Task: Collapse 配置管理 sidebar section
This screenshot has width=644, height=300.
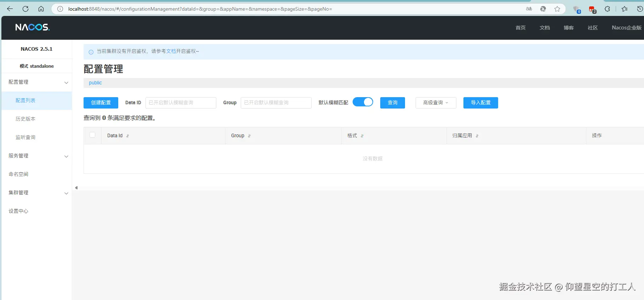Action: click(36, 82)
